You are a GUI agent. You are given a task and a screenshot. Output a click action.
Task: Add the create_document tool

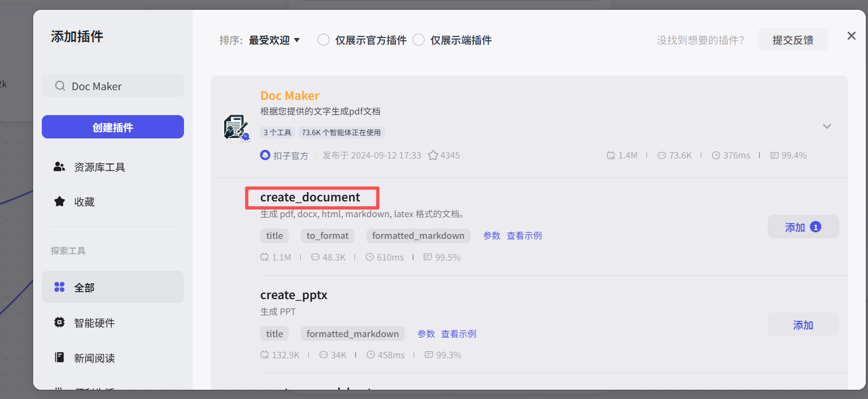803,227
